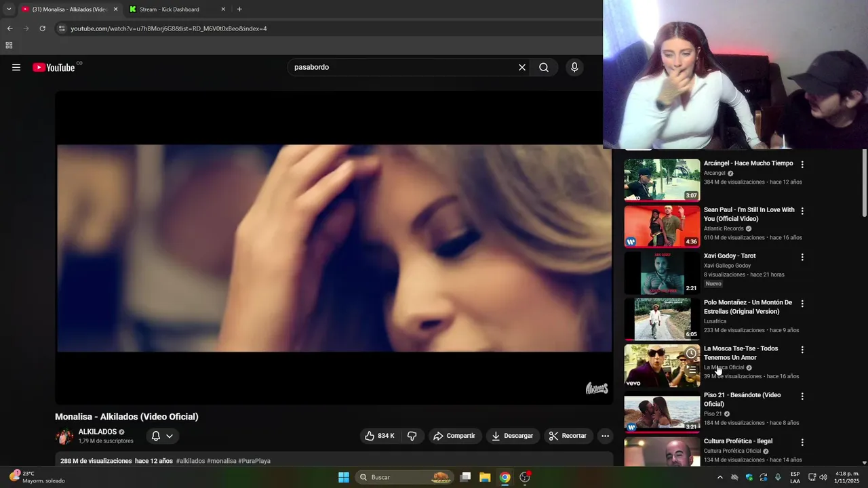View site information icon in address bar
Viewport: 868px width, 488px height.
pos(62,28)
